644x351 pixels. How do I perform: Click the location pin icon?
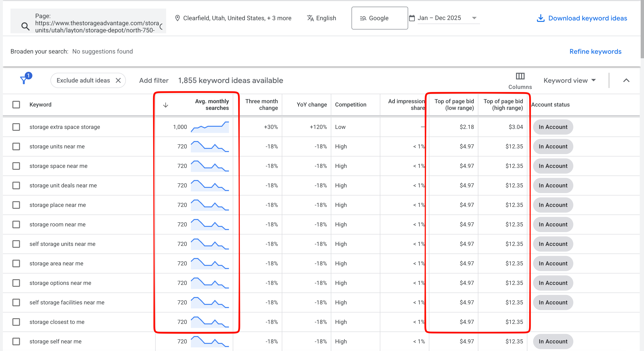[x=177, y=18]
